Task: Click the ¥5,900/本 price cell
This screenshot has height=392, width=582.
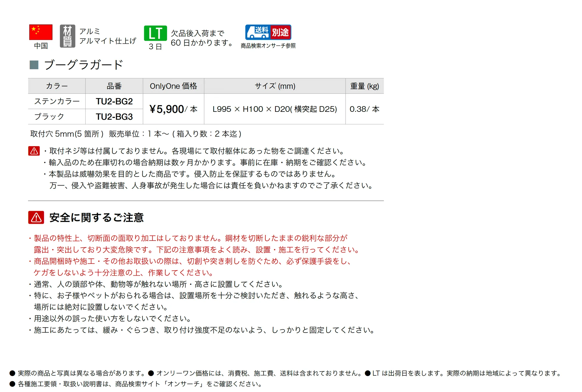Action: pos(174,109)
